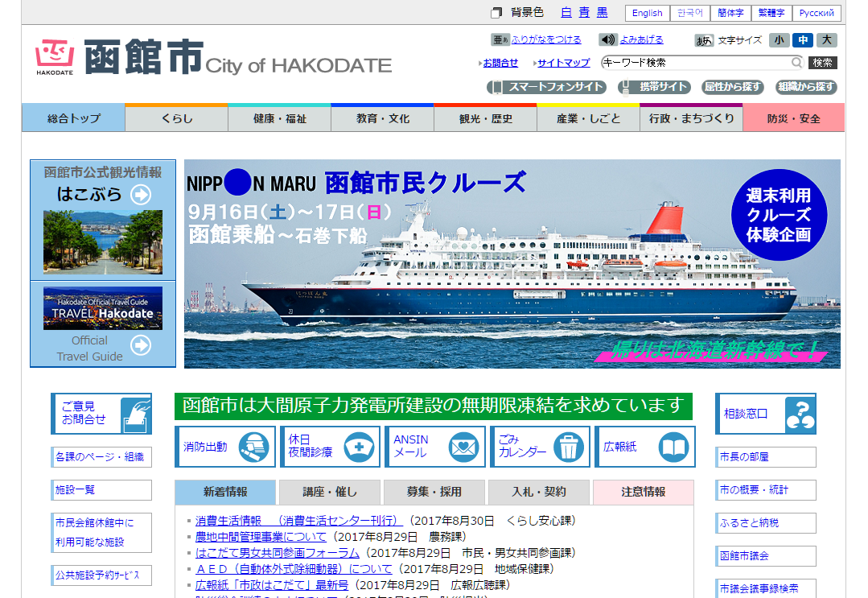Open 携帯サイト button
This screenshot has height=598, width=868.
tap(654, 87)
